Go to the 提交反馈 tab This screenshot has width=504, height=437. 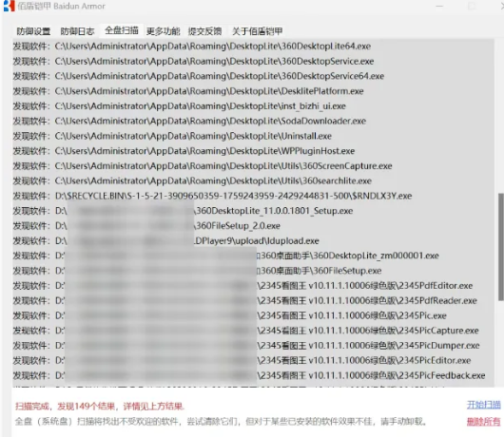(x=205, y=31)
